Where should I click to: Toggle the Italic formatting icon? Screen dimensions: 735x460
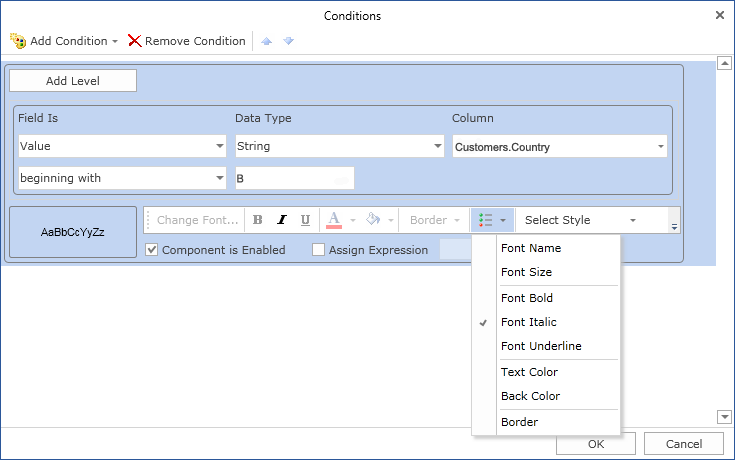click(x=282, y=220)
